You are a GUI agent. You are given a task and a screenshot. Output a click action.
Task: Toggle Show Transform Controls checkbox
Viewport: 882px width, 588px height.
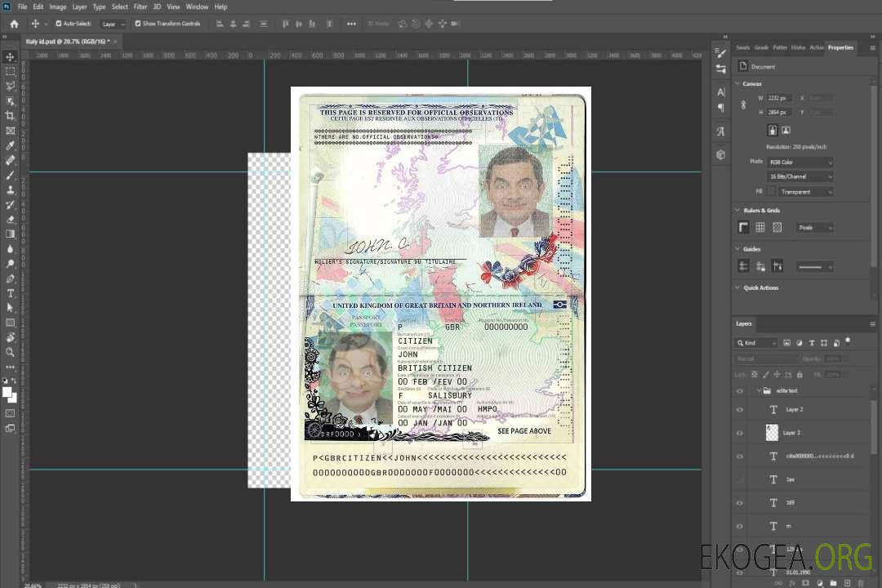(138, 24)
